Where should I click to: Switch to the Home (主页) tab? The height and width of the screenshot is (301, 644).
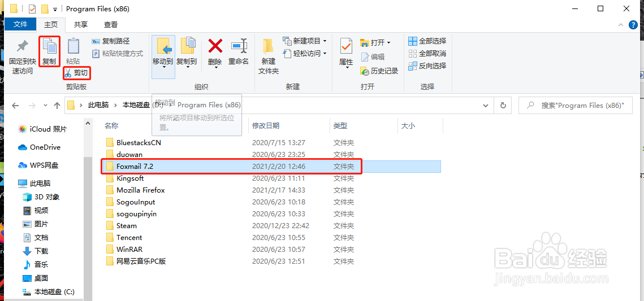click(x=51, y=25)
